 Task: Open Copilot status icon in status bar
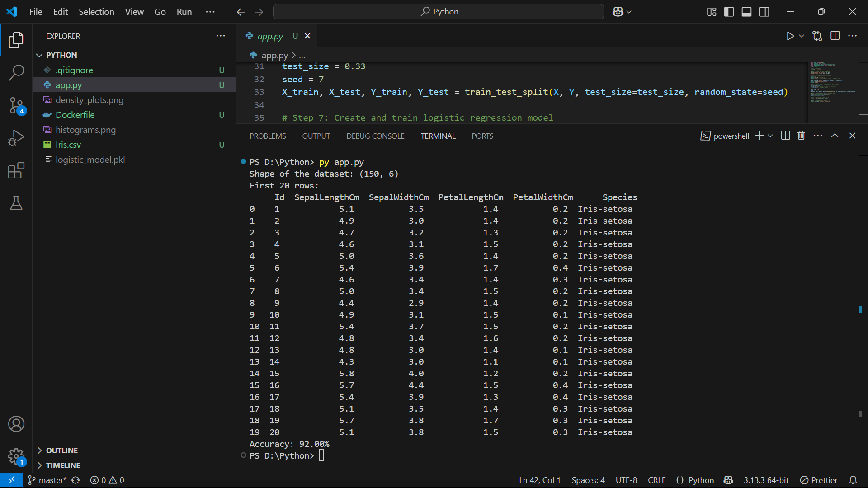728,480
